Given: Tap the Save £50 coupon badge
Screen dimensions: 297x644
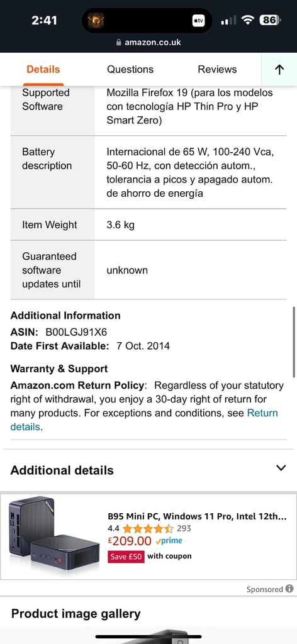Looking at the screenshot, I should (x=126, y=557).
